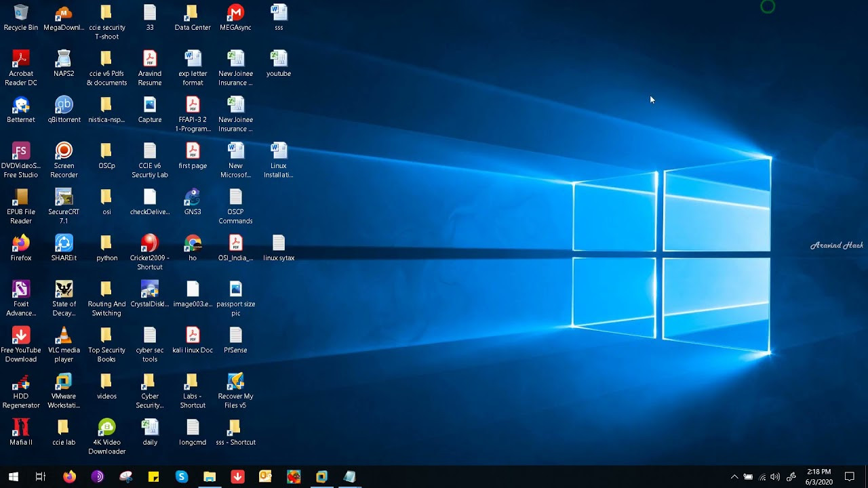Viewport: 868px width, 488px height.
Task: Open the Action Center notifications
Action: 849,476
